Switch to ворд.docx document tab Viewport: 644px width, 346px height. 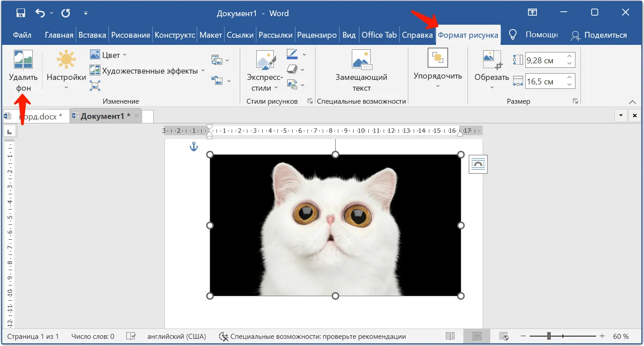(x=36, y=116)
